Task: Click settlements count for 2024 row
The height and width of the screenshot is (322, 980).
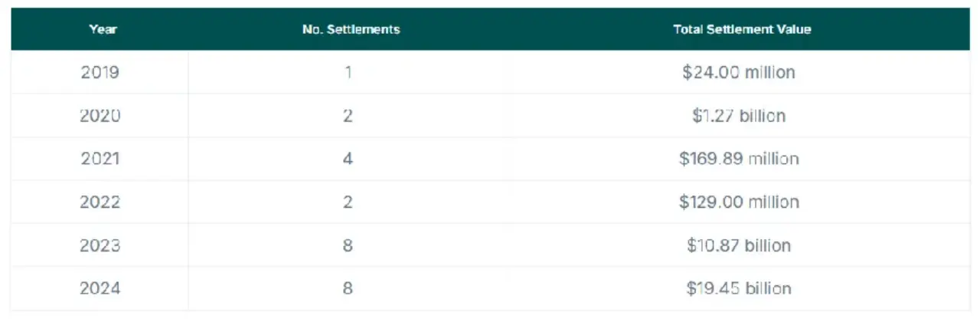Action: pyautogui.click(x=350, y=289)
